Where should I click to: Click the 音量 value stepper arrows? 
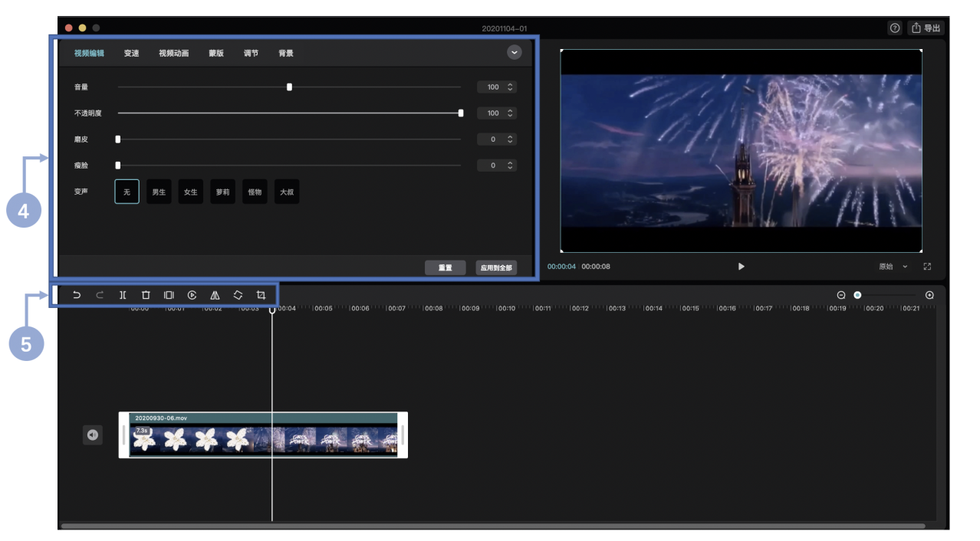[511, 87]
